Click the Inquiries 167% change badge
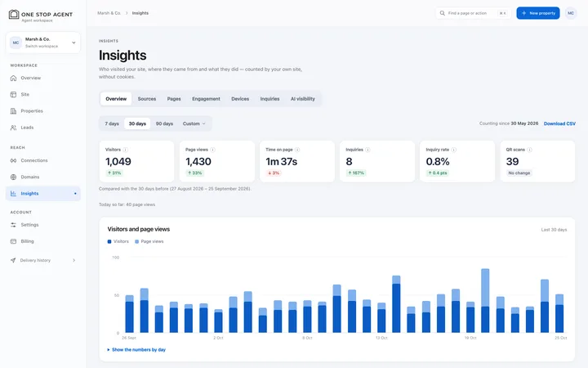This screenshot has width=588, height=368. 355,173
